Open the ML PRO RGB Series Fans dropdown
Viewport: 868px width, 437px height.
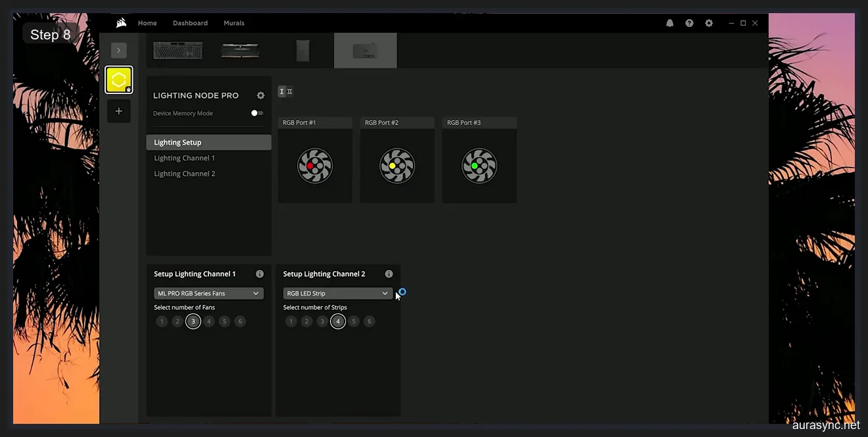tap(208, 293)
